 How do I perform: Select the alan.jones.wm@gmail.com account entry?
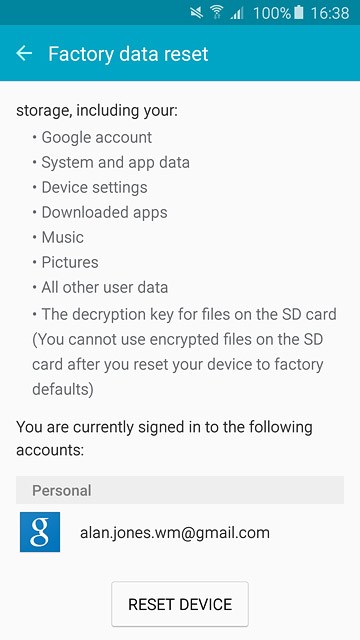(x=180, y=532)
